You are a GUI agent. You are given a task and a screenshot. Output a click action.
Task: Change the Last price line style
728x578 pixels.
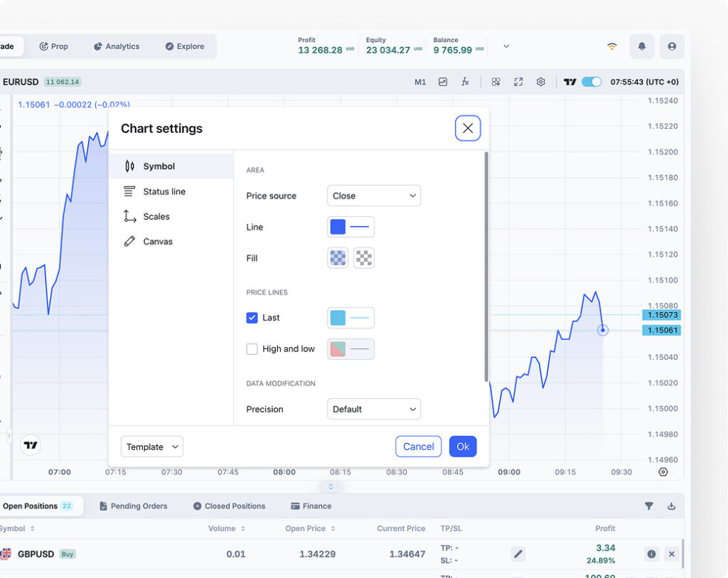360,318
